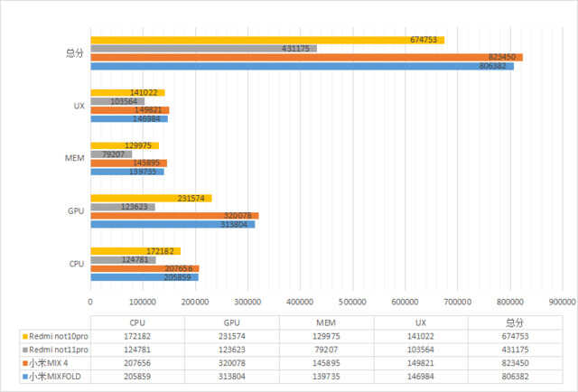Viewport: 578px width, 392px height.
Task: Click the Redmi not10pro row label in table
Action: click(59, 337)
